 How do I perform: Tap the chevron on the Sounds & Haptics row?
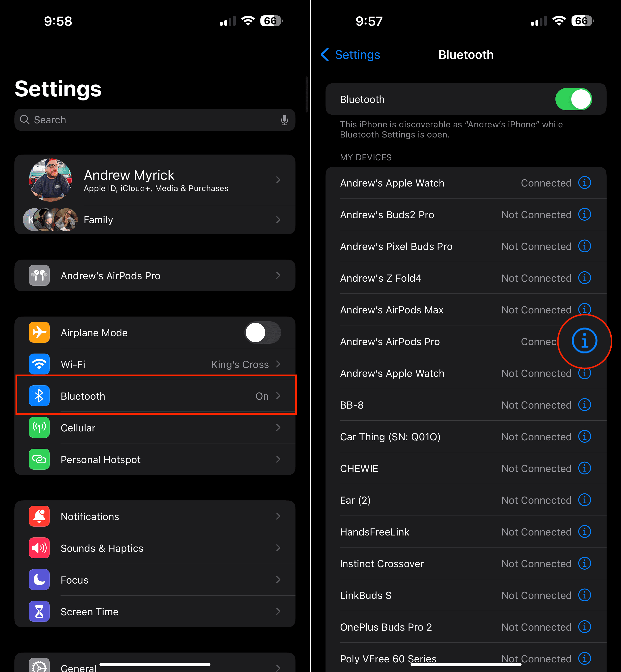tap(278, 548)
